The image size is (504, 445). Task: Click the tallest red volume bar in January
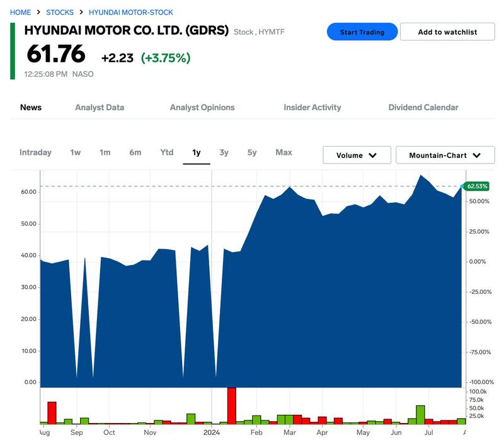(x=232, y=406)
